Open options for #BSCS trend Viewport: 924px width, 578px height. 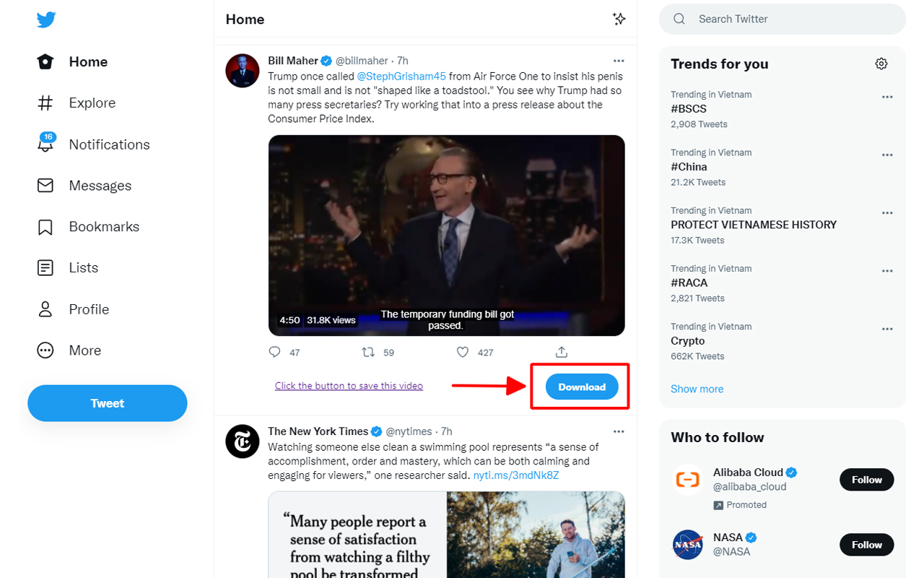tap(887, 97)
